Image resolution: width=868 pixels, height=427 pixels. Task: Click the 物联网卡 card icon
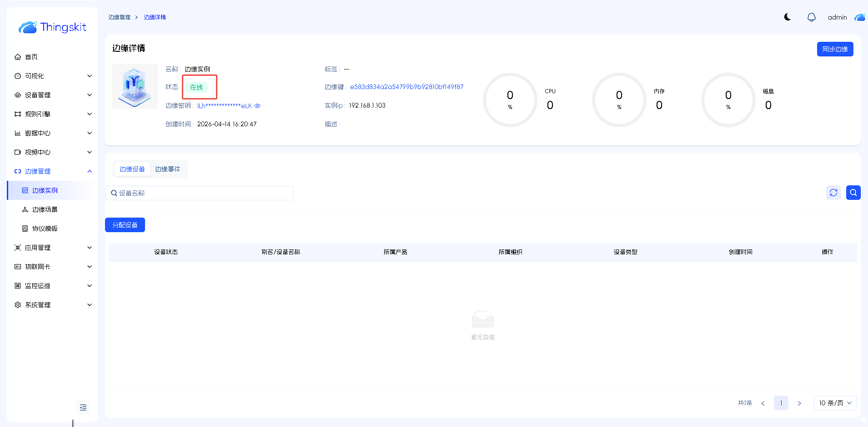(18, 267)
